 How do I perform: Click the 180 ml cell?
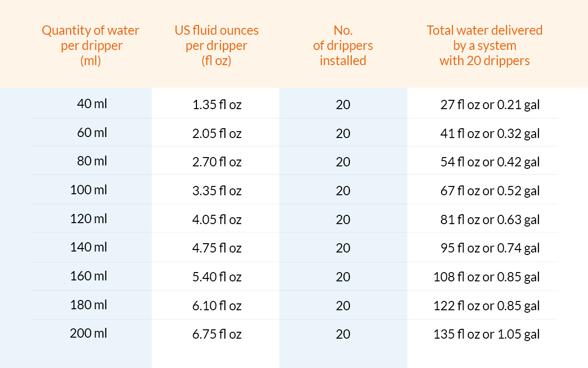pos(89,305)
